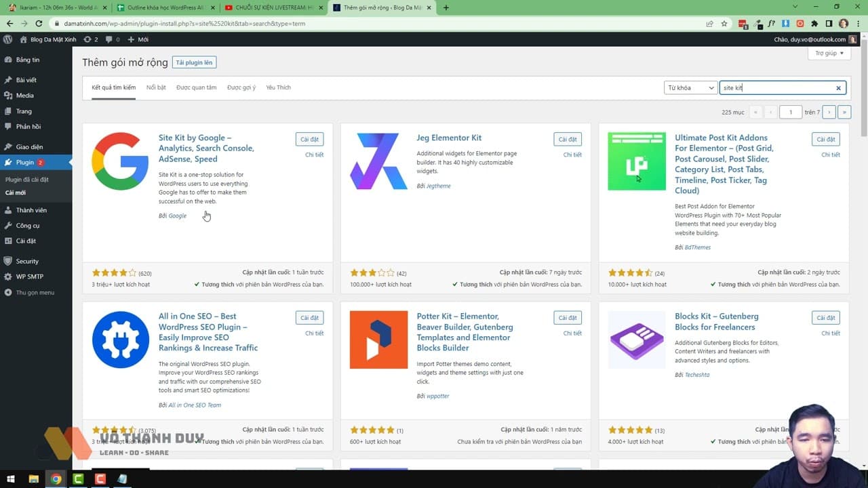Click the Blocks Kit purple thumbnail
Image resolution: width=868 pixels, height=488 pixels.
[637, 340]
